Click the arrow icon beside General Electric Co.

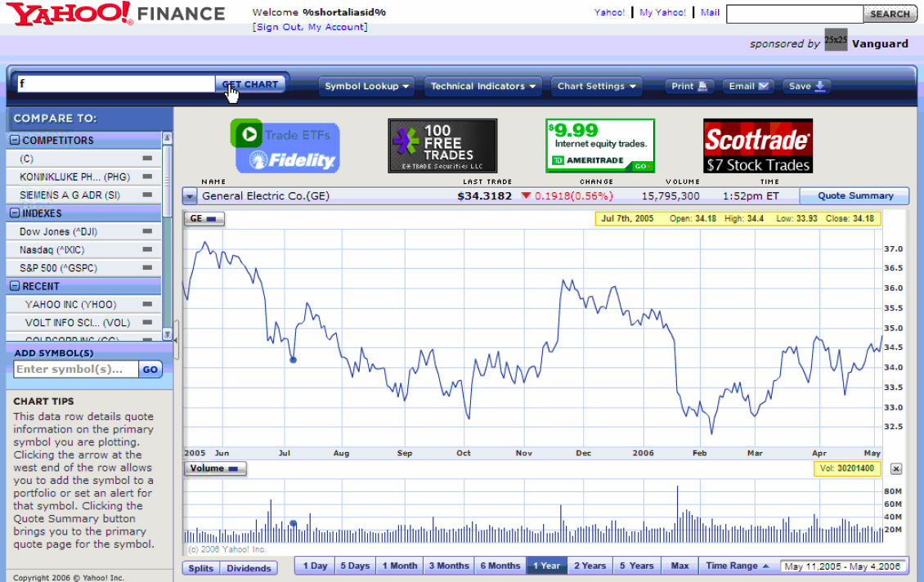(190, 196)
